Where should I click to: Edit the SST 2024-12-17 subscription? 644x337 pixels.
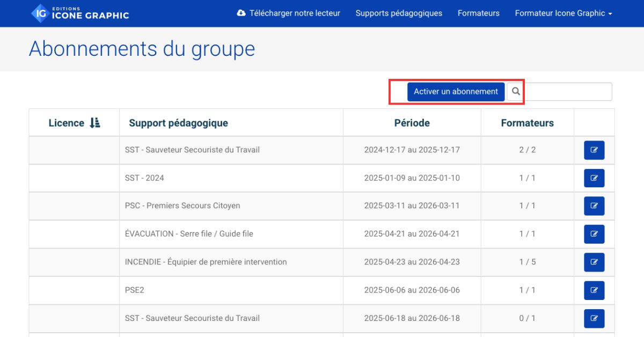(594, 150)
